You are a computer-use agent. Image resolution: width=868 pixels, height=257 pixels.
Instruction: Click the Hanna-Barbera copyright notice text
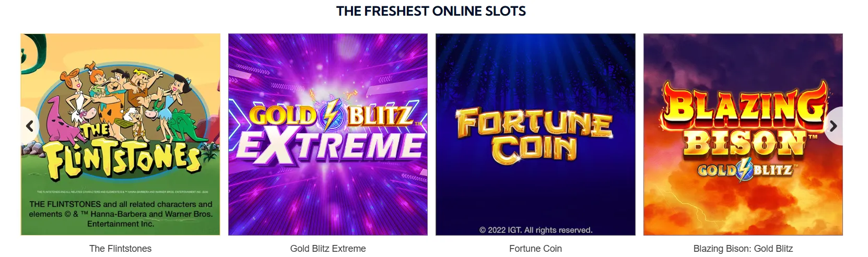pyautogui.click(x=121, y=214)
